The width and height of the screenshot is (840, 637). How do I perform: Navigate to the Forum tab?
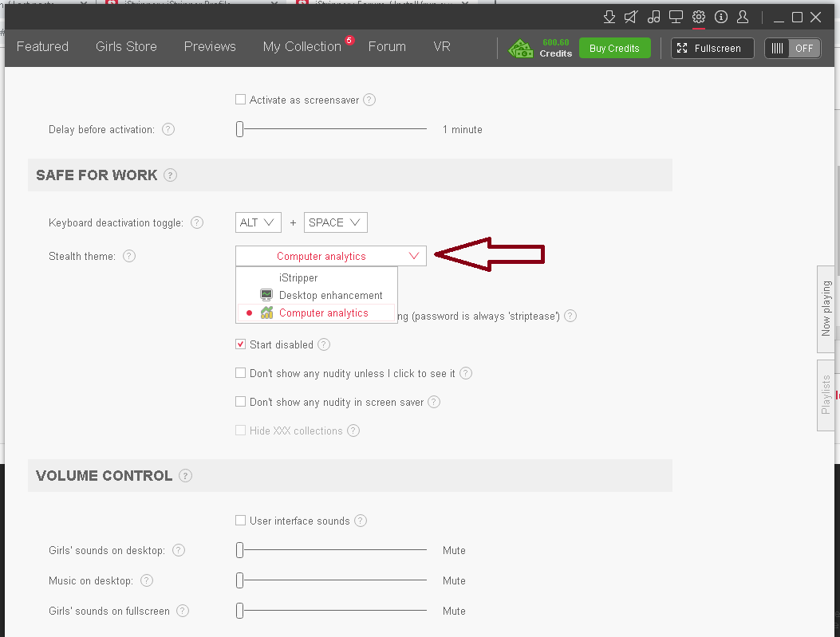point(387,46)
